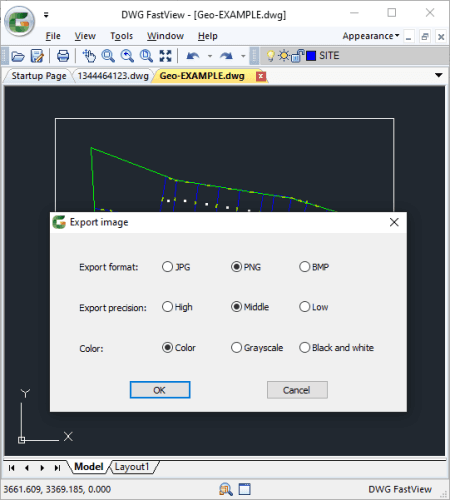Minimize the document child window

coord(409,36)
